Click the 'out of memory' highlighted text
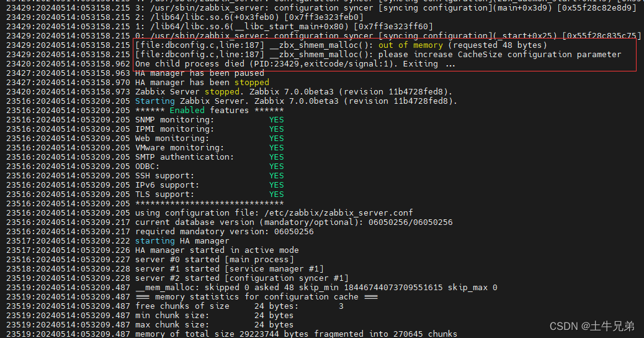The width and height of the screenshot is (644, 338). [x=410, y=45]
